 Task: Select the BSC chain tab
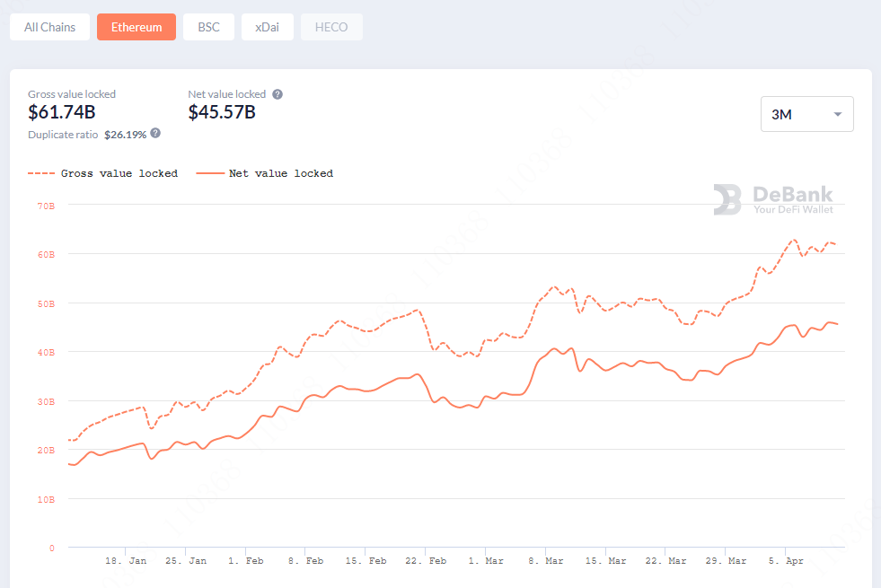click(x=208, y=27)
